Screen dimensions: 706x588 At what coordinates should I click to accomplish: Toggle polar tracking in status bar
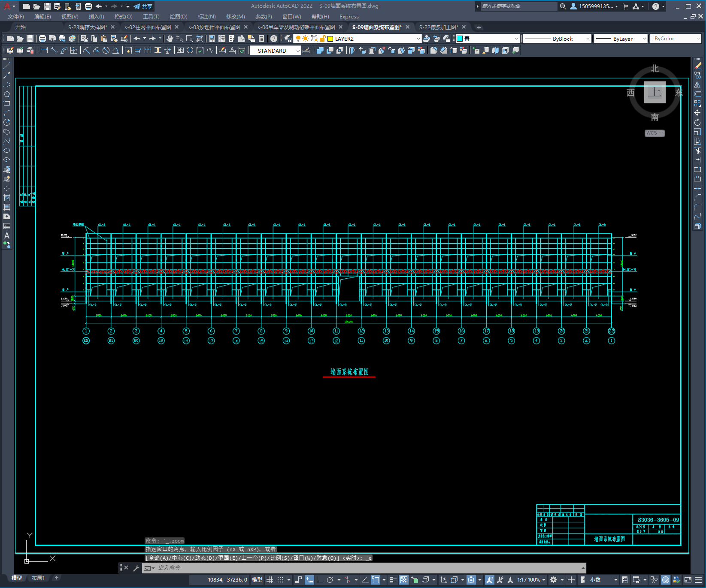(330, 580)
